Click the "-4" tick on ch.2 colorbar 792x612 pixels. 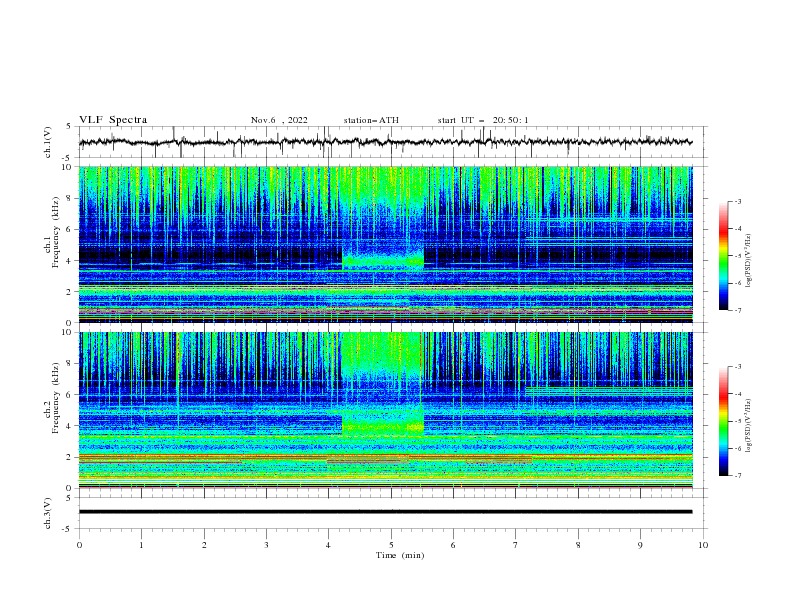click(737, 394)
